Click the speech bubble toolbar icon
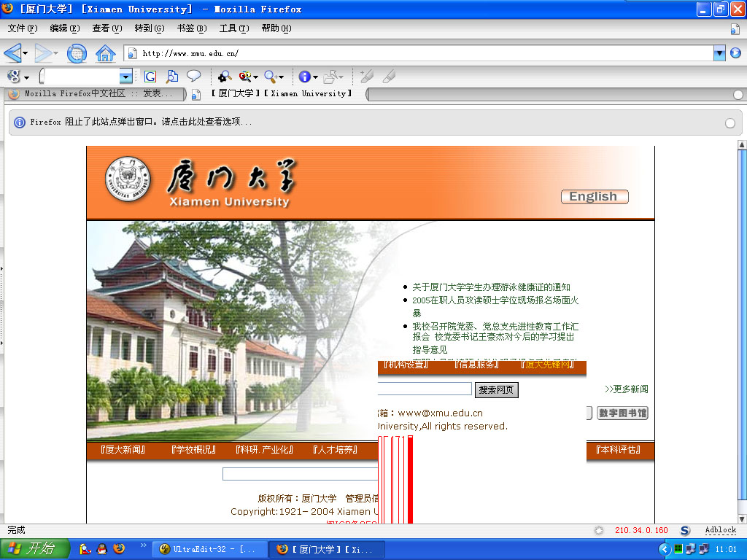Image resolution: width=747 pixels, height=560 pixels. [193, 75]
